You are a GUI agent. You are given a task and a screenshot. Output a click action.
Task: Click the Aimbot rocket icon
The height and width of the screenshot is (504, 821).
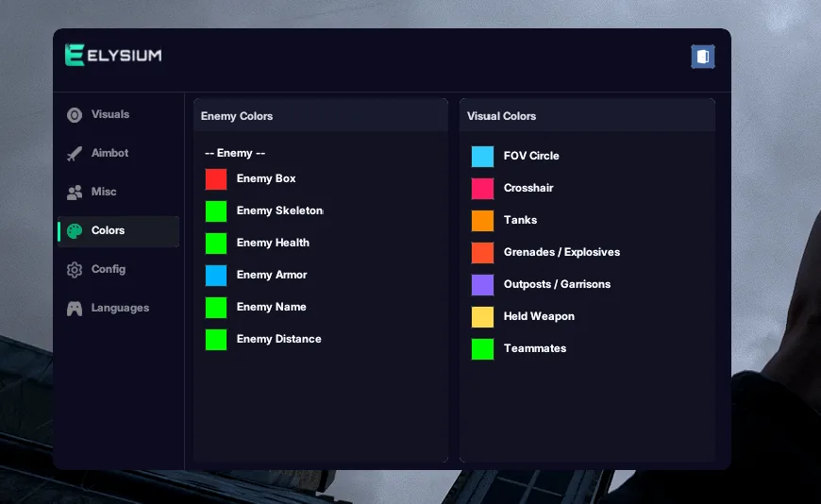coord(75,154)
